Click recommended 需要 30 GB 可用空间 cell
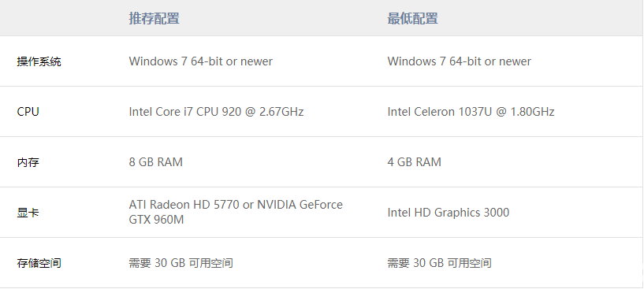Image resolution: width=644 pixels, height=289 pixels. [x=181, y=263]
